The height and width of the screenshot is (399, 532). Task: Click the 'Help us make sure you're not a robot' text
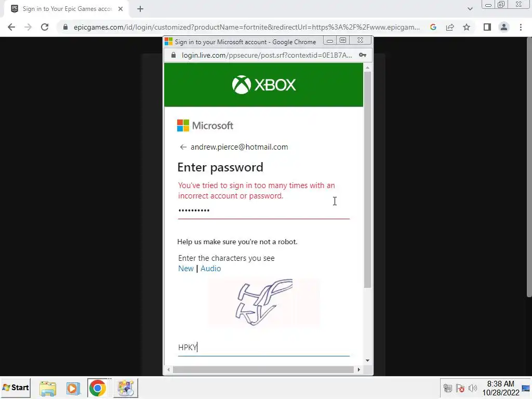[x=237, y=242]
